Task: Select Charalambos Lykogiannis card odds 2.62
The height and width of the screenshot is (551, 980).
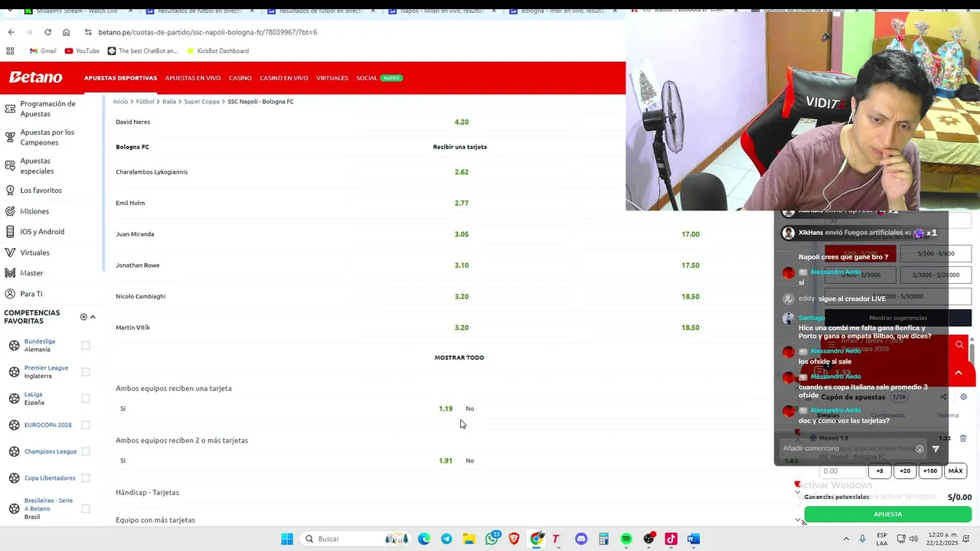Action: 462,172
